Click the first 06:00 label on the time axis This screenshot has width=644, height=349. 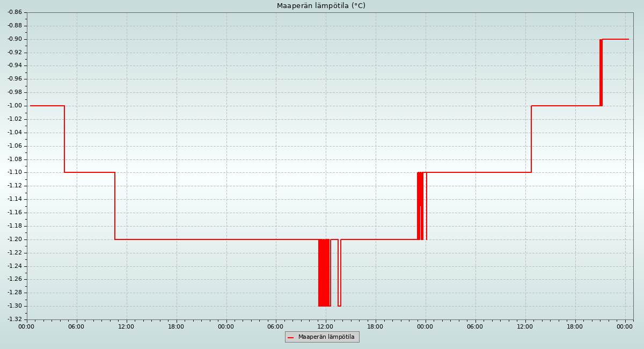pyautogui.click(x=76, y=326)
